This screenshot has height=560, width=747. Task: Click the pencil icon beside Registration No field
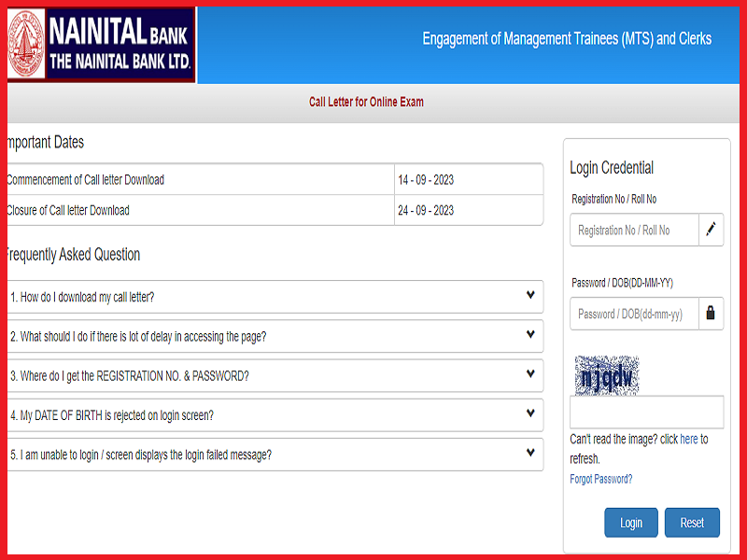pyautogui.click(x=711, y=230)
